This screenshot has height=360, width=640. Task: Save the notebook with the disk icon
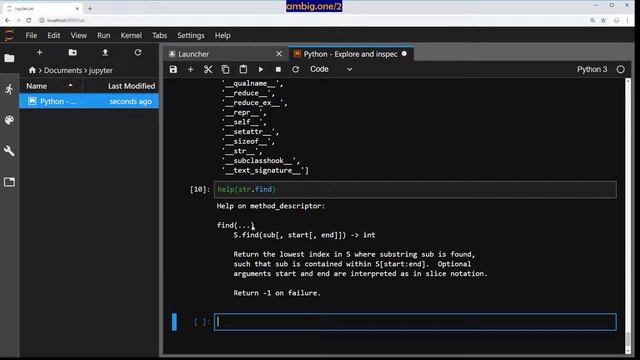click(173, 69)
